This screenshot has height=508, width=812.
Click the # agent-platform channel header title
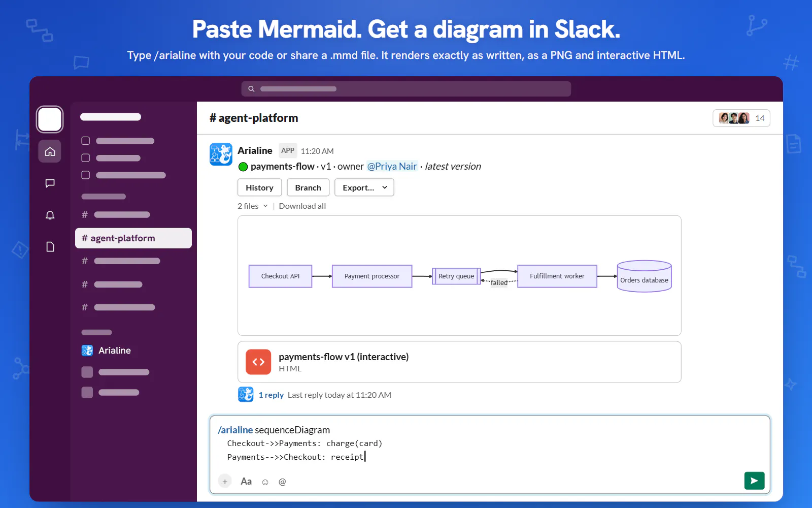pyautogui.click(x=254, y=118)
